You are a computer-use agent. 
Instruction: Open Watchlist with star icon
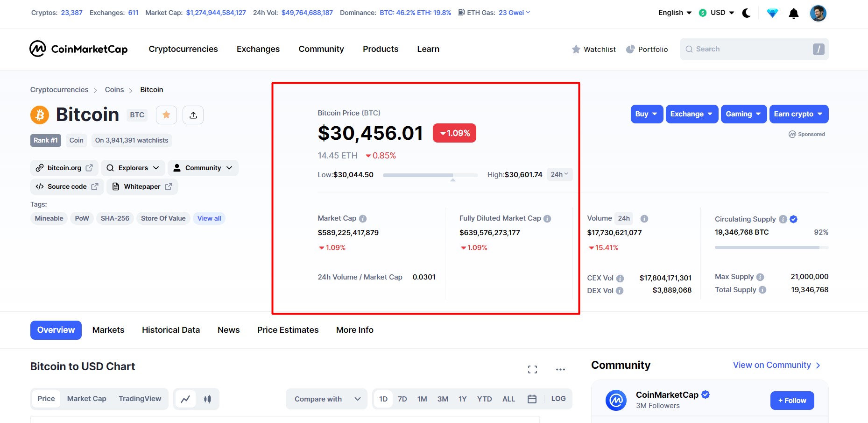tap(593, 49)
